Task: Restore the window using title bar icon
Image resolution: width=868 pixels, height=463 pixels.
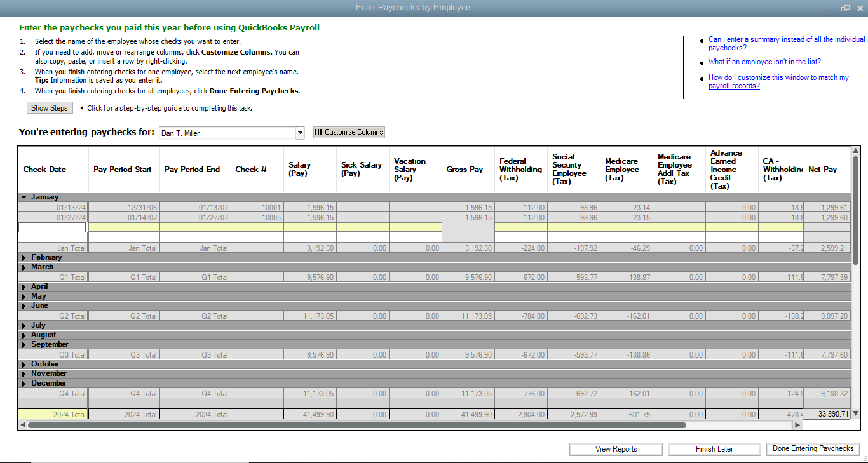Action: pyautogui.click(x=845, y=8)
